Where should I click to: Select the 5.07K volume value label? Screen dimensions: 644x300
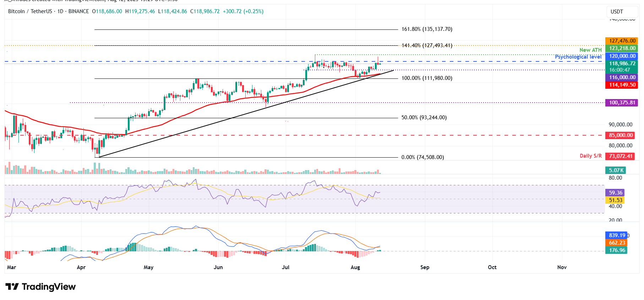pyautogui.click(x=616, y=170)
